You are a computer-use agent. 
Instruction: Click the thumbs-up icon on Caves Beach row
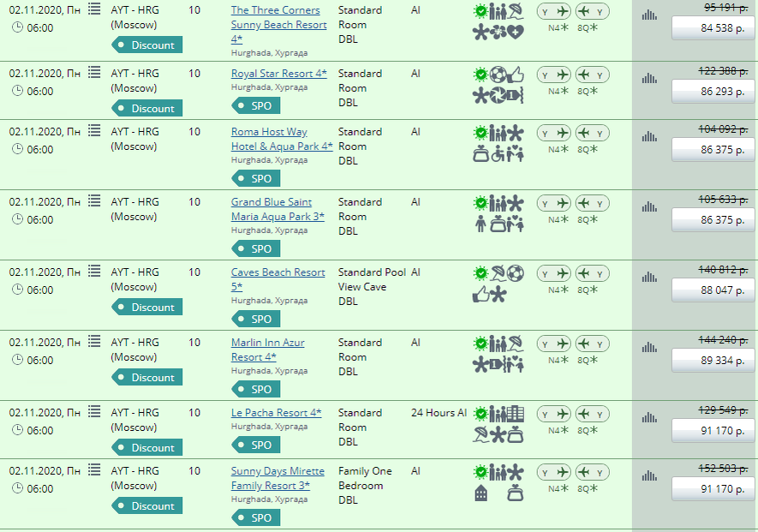coord(480,295)
